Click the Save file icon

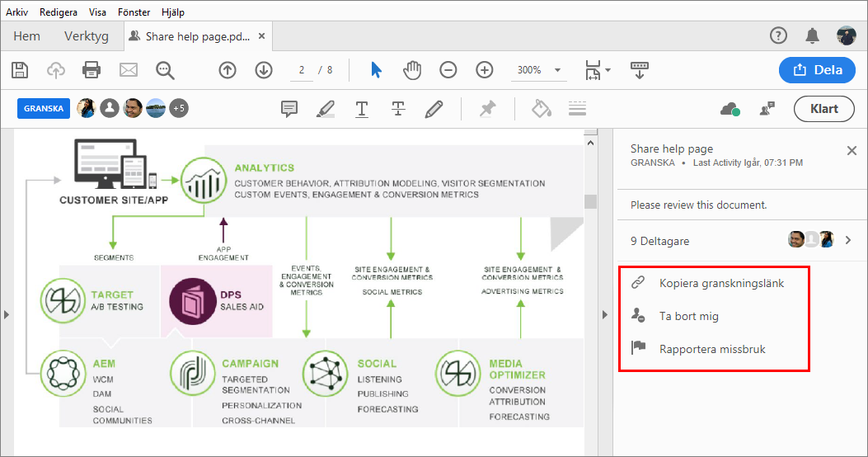pyautogui.click(x=20, y=70)
